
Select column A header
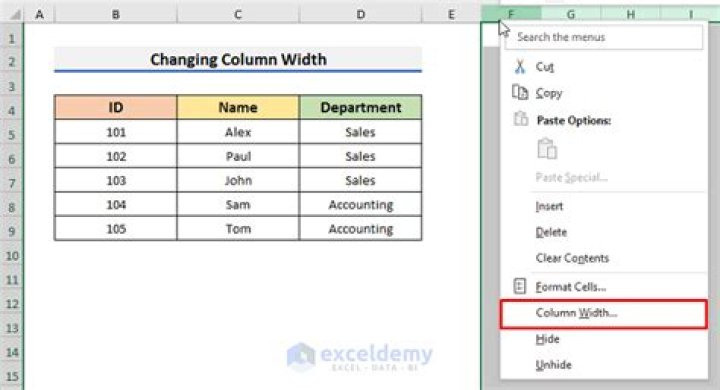point(39,15)
